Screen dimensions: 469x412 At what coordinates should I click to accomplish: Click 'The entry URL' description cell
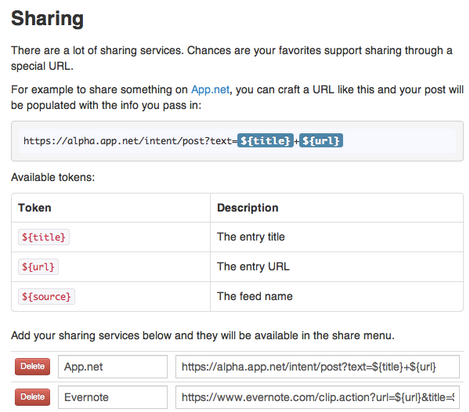[337, 267]
